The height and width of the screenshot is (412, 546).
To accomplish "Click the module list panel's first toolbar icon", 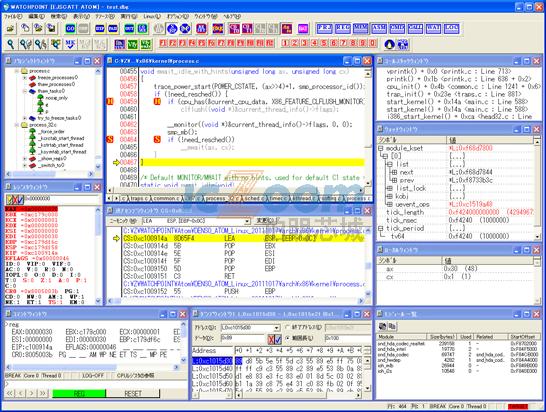I will [x=383, y=326].
